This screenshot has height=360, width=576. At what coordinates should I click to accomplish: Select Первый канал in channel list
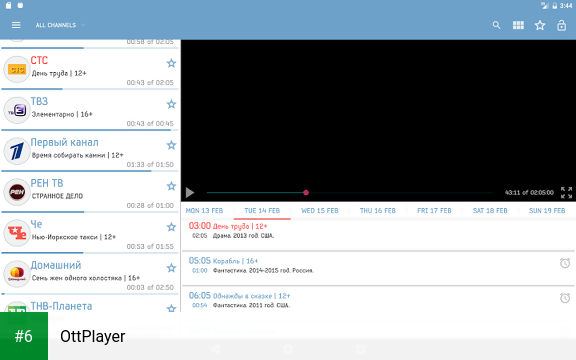pyautogui.click(x=65, y=142)
